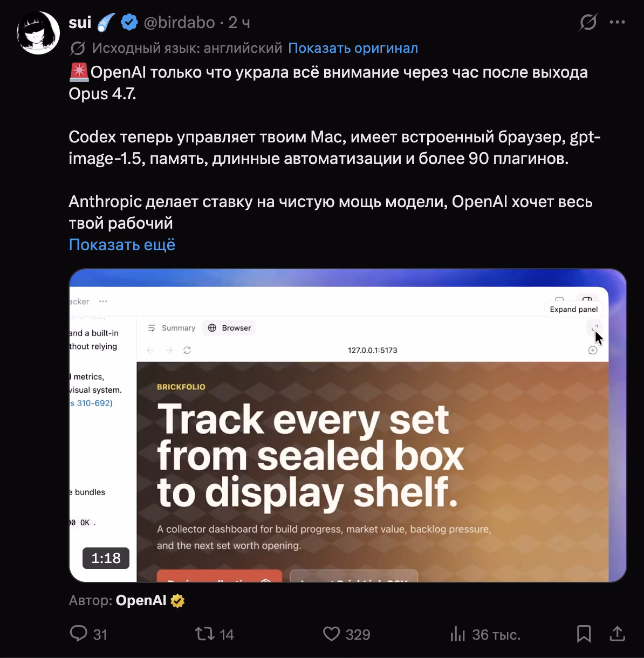Image resolution: width=644 pixels, height=658 pixels.
Task: Open sui's profile avatar
Action: (38, 33)
